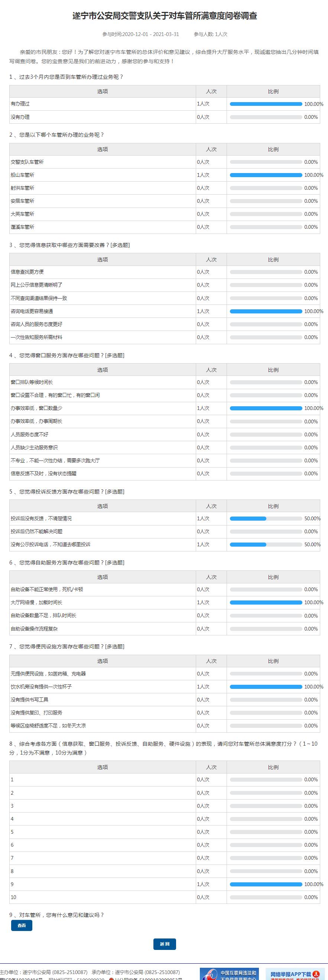Viewport: 328px width, 980px height.
Task: Click the 办事效率低，窗口数量少 option
Action: click(36, 408)
